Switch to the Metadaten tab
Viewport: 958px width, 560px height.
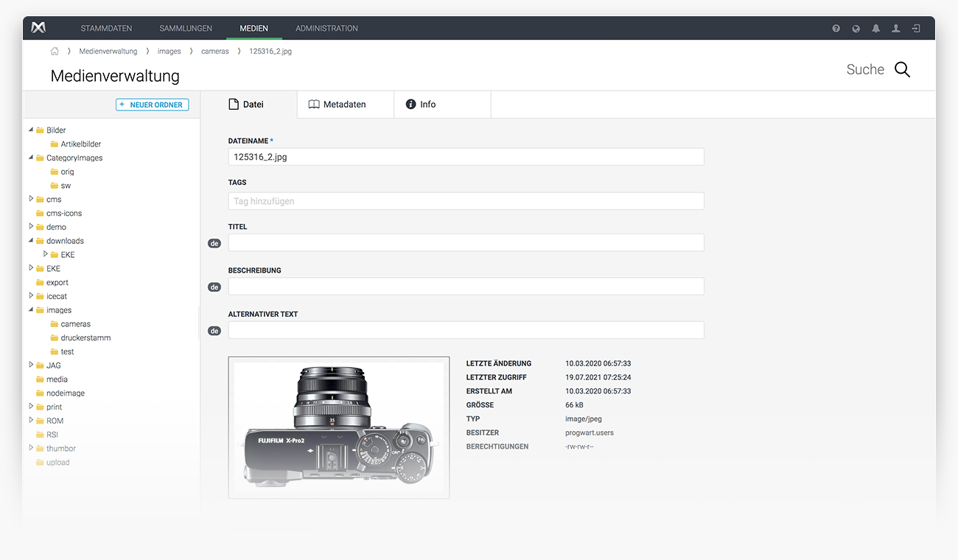click(345, 105)
